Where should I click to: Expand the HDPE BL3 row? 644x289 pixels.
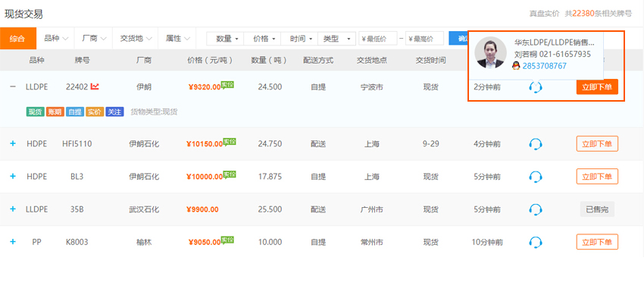click(13, 176)
